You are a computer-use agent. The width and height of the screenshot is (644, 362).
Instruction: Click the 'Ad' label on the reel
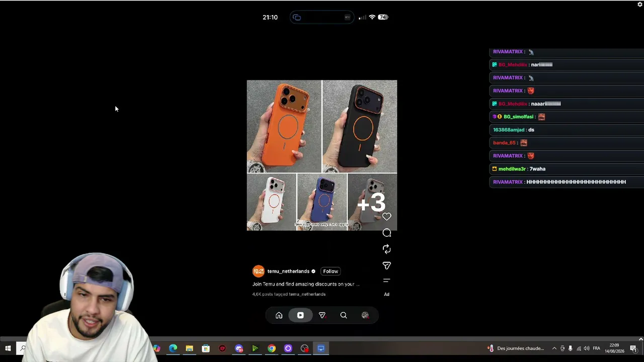(386, 294)
